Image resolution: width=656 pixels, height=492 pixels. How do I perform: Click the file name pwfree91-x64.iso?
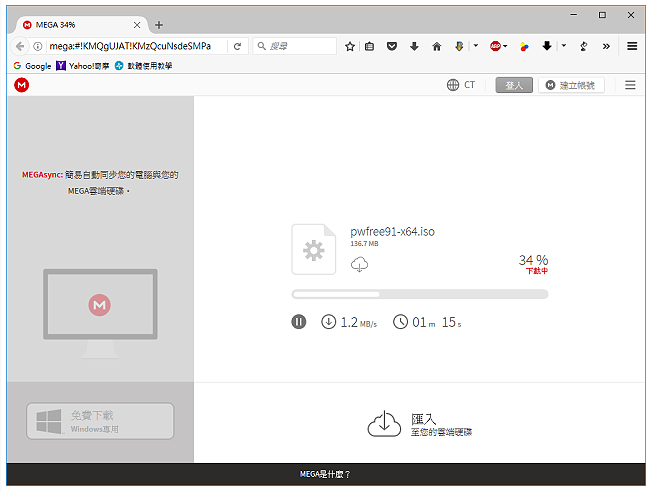pos(392,231)
